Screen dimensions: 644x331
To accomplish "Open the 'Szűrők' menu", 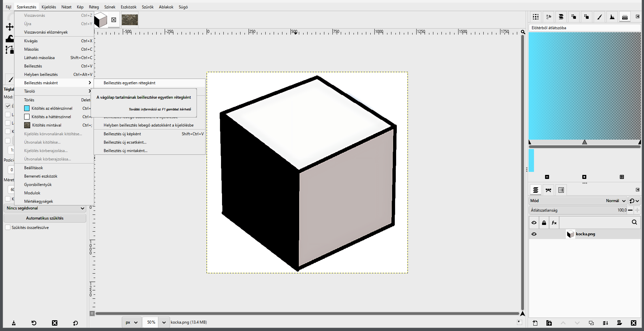I will 148,7.
